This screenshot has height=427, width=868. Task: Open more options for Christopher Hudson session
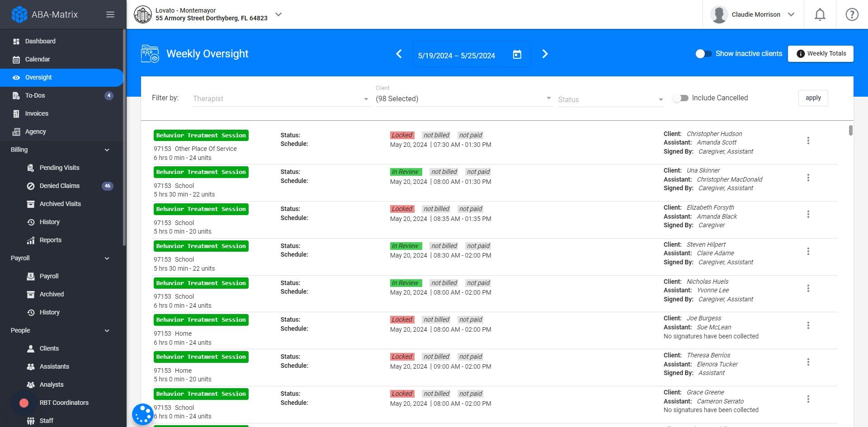(x=808, y=141)
